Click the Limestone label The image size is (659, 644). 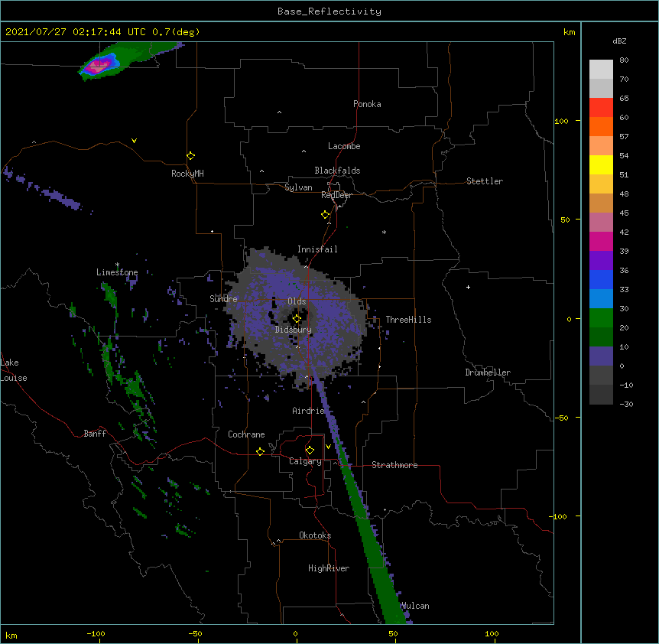coord(117,272)
